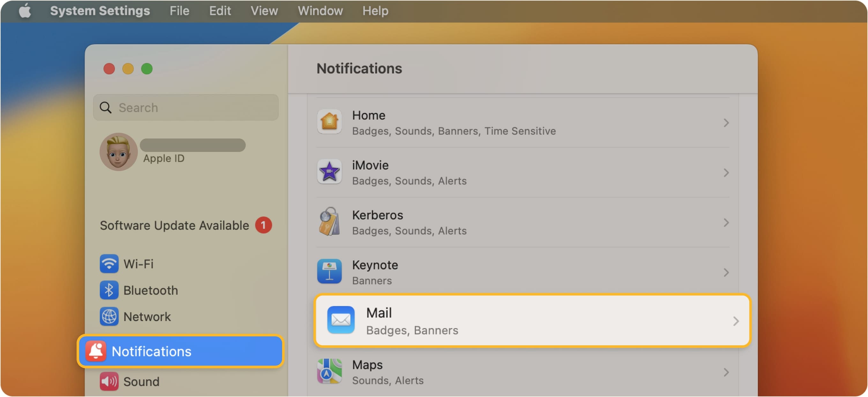The width and height of the screenshot is (868, 397).
Task: Select the Home app icon
Action: tap(329, 122)
